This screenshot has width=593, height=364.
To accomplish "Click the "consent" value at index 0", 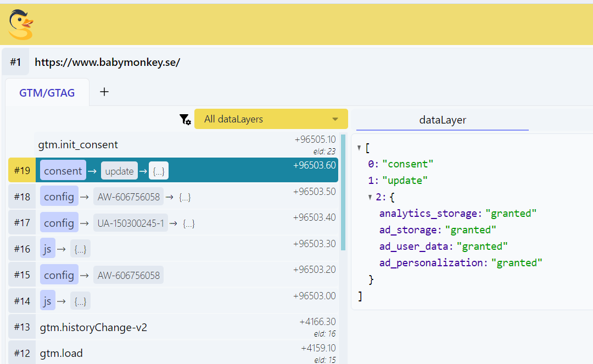I will click(407, 164).
